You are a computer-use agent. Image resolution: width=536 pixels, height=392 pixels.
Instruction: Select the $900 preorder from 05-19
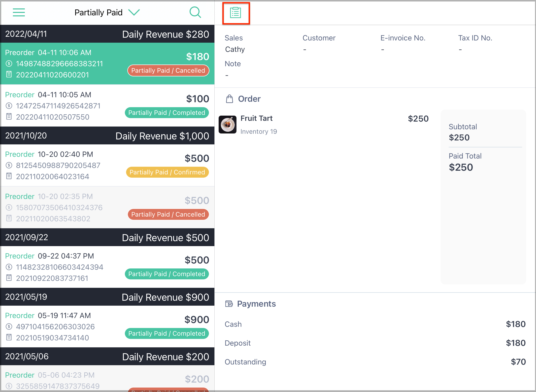tap(107, 327)
